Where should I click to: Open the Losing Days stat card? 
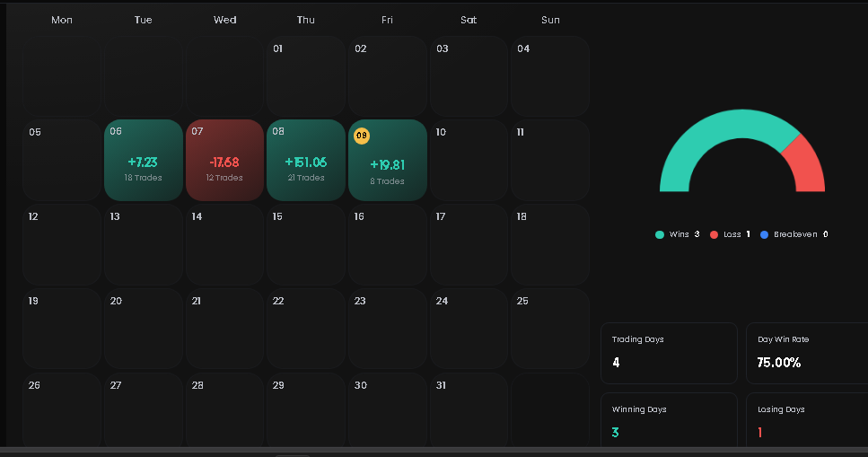pos(807,420)
